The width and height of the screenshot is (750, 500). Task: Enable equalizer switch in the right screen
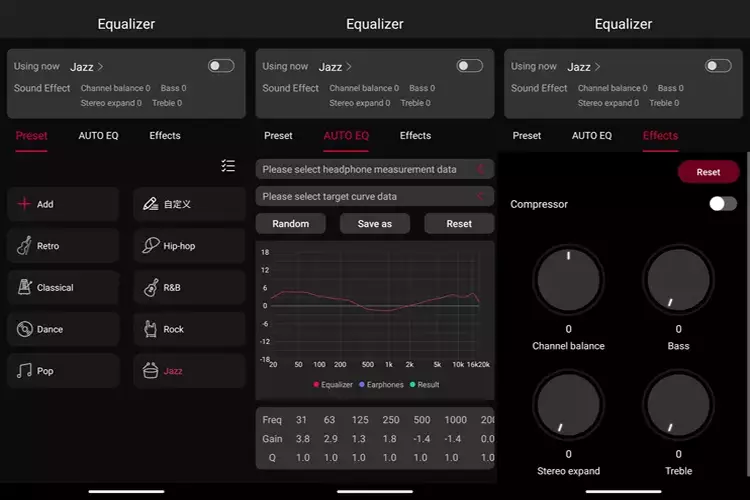coord(718,66)
